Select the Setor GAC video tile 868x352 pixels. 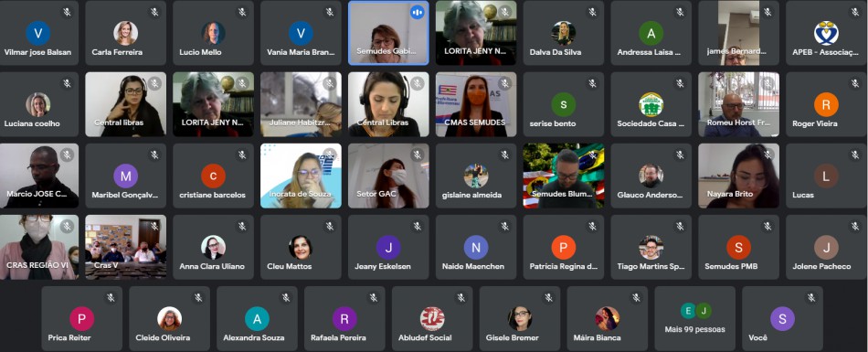pos(388,176)
